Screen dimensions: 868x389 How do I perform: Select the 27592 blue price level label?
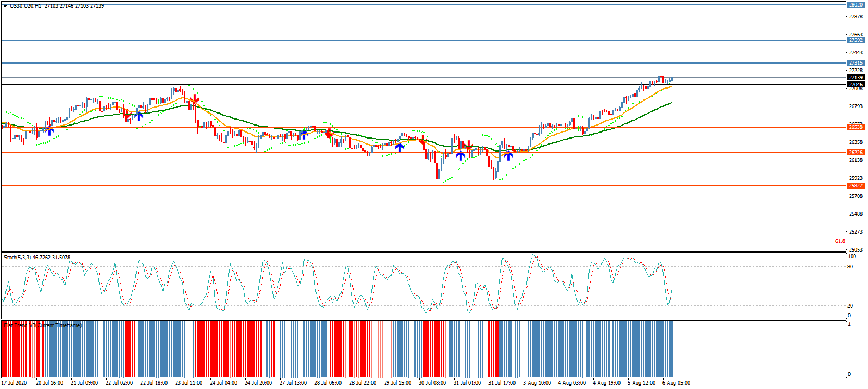[x=855, y=40]
